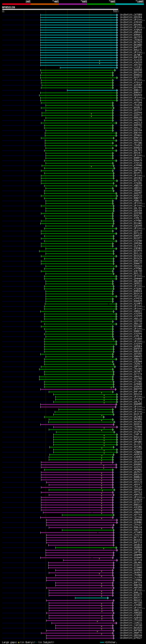Select hit label UniRef100_B9RG47

pos(131,93)
